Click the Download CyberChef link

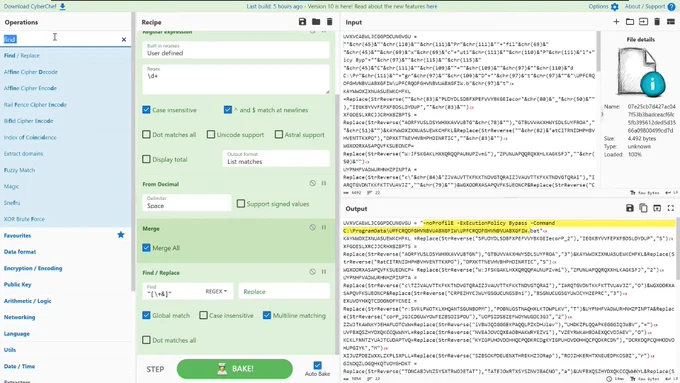coord(34,7)
